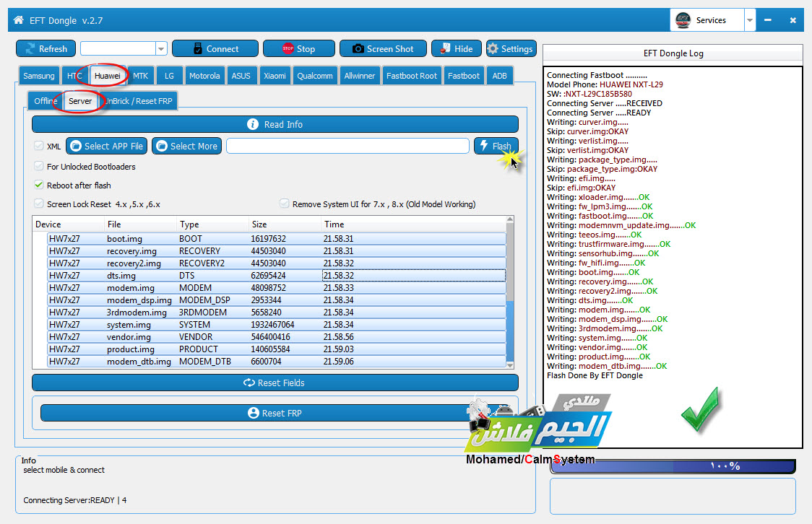This screenshot has width=812, height=524.
Task: Click the EFT logo beside Services
Action: 683,20
